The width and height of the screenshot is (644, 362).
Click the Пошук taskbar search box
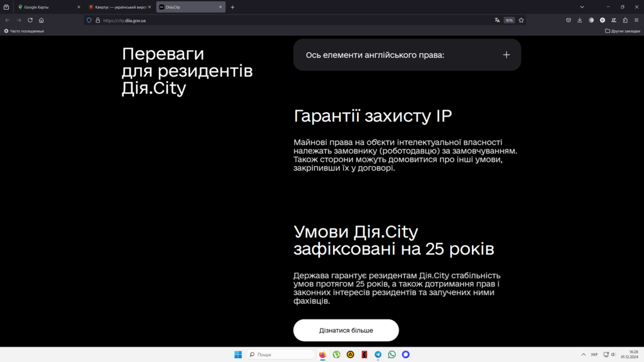(281, 355)
